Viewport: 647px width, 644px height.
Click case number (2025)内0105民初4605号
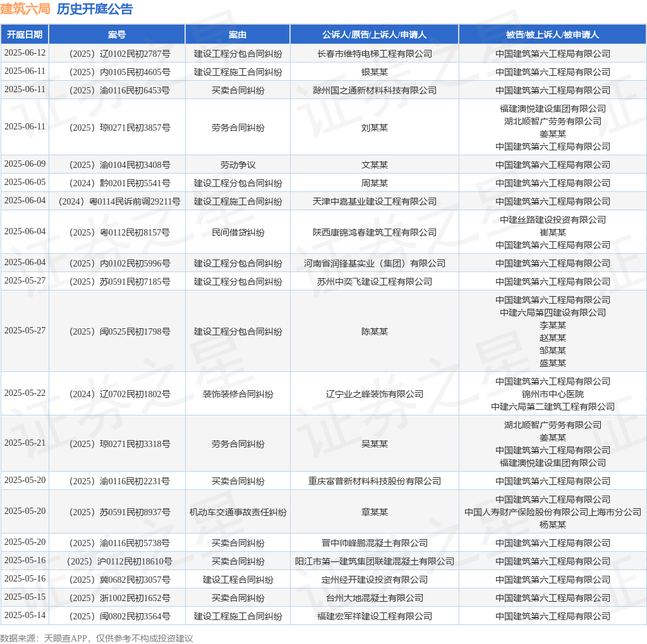coord(117,72)
